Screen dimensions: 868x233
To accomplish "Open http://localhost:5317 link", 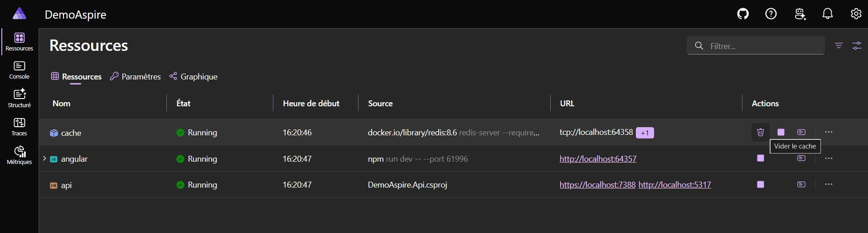I will [x=675, y=184].
